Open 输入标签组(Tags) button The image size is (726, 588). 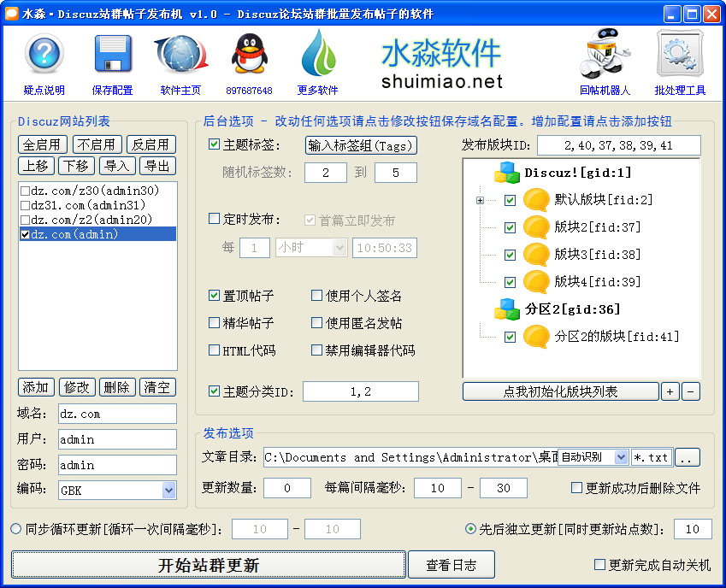[361, 145]
